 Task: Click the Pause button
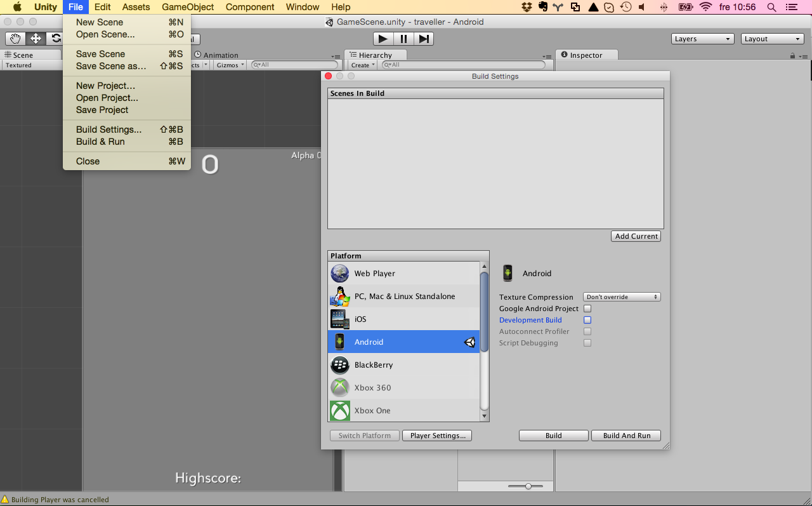(x=403, y=39)
